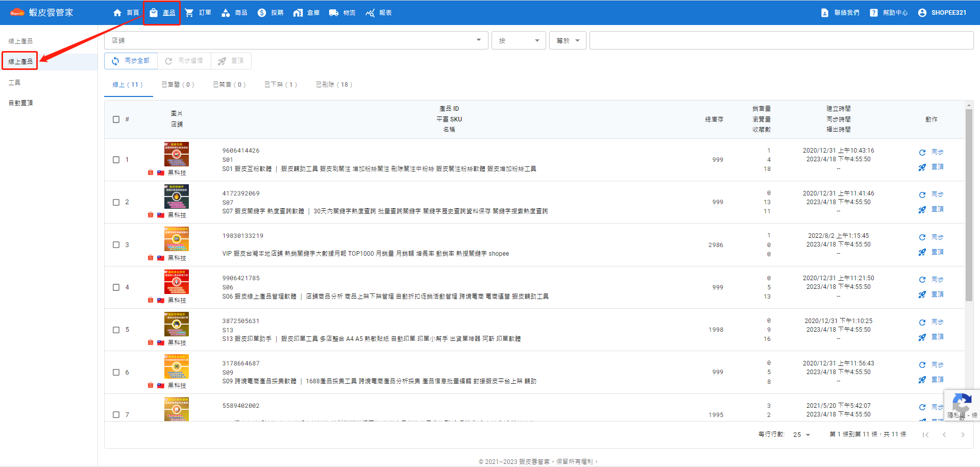Check the row 7 checkbox
The image size is (980, 467).
pos(116,415)
